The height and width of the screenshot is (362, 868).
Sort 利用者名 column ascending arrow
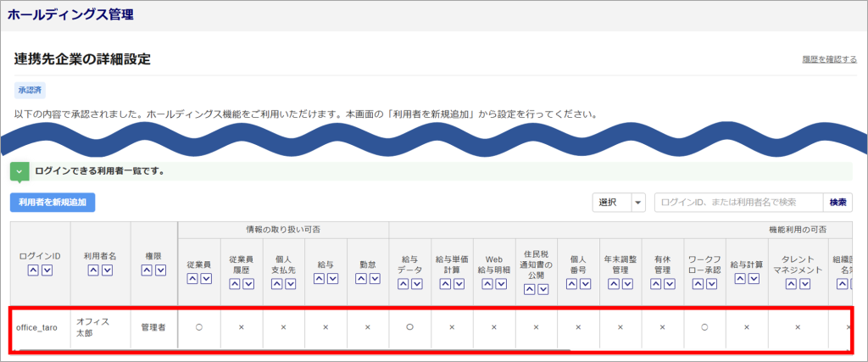pyautogui.click(x=93, y=270)
